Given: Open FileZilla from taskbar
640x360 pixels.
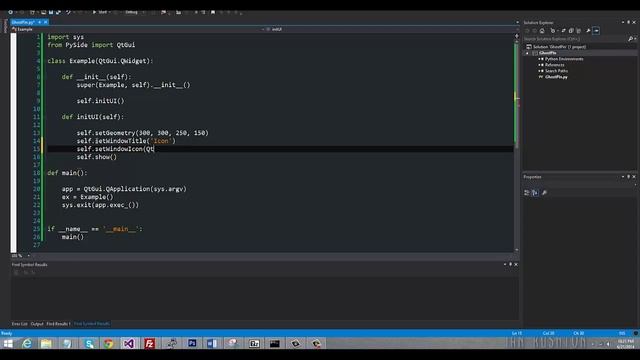Looking at the screenshot, I should coord(150,344).
